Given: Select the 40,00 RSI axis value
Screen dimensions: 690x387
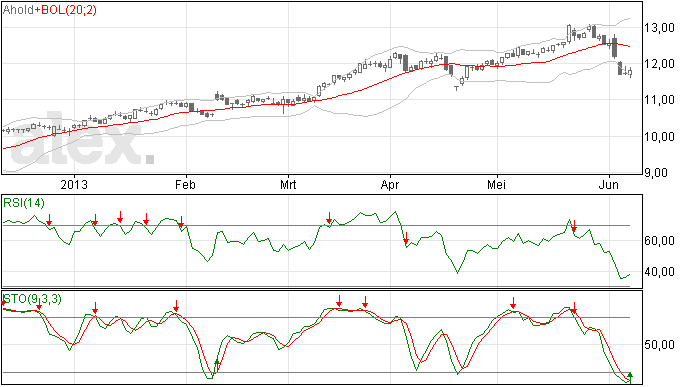Looking at the screenshot, I should click(x=659, y=272).
